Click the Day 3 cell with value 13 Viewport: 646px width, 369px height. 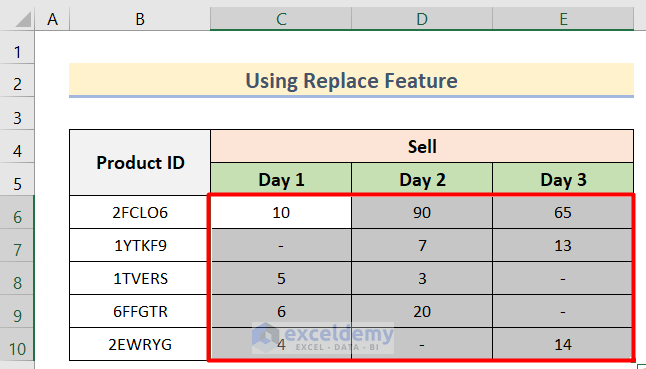coord(563,245)
